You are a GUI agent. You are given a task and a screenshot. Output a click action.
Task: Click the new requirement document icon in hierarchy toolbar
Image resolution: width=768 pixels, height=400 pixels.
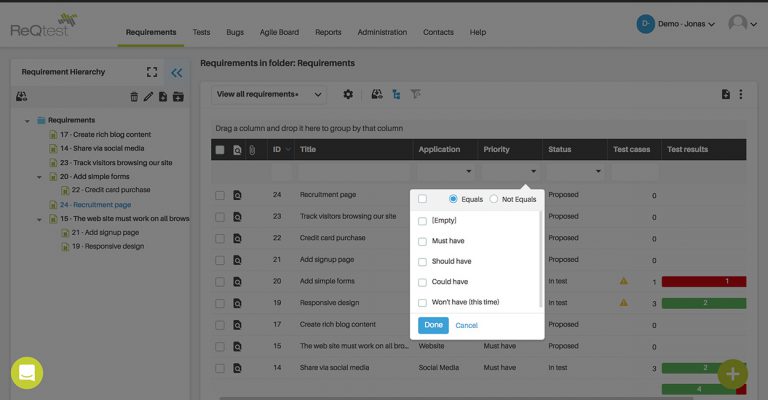[x=163, y=96]
